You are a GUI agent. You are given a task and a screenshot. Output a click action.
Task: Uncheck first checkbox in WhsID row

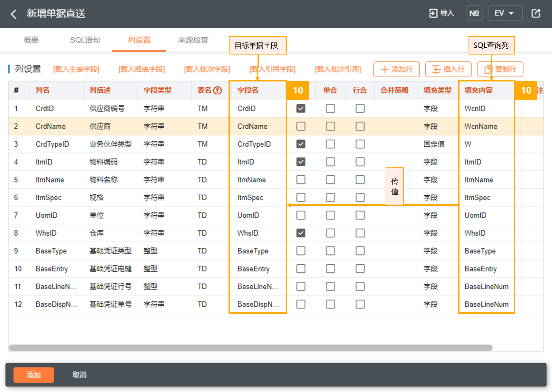(x=301, y=233)
